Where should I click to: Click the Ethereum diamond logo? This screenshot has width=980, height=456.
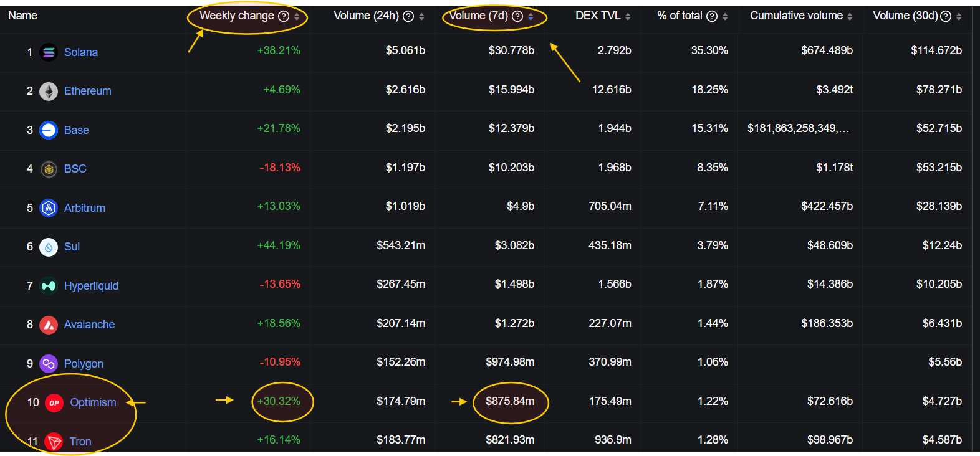[x=49, y=91]
